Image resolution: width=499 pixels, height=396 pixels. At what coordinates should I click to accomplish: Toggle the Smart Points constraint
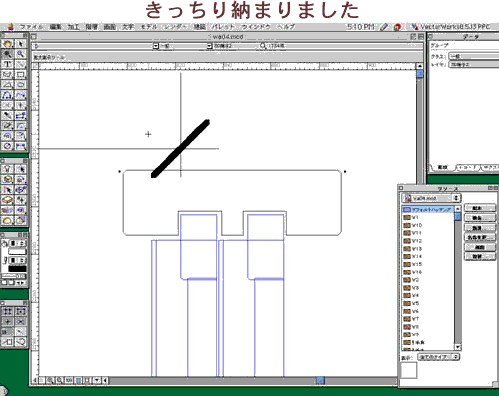(8, 332)
